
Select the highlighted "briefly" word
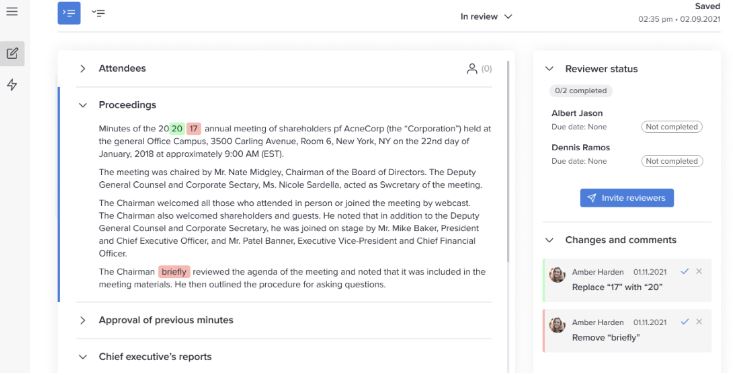point(174,272)
